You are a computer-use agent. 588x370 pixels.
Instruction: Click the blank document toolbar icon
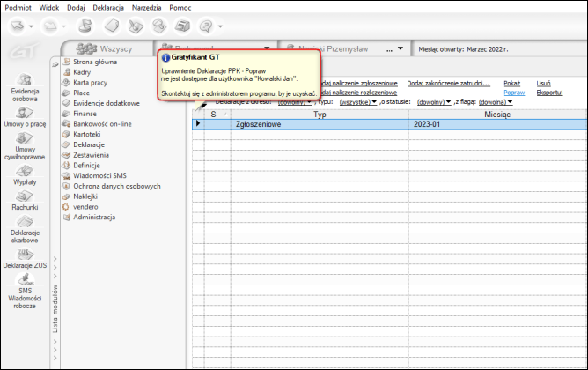(x=112, y=26)
